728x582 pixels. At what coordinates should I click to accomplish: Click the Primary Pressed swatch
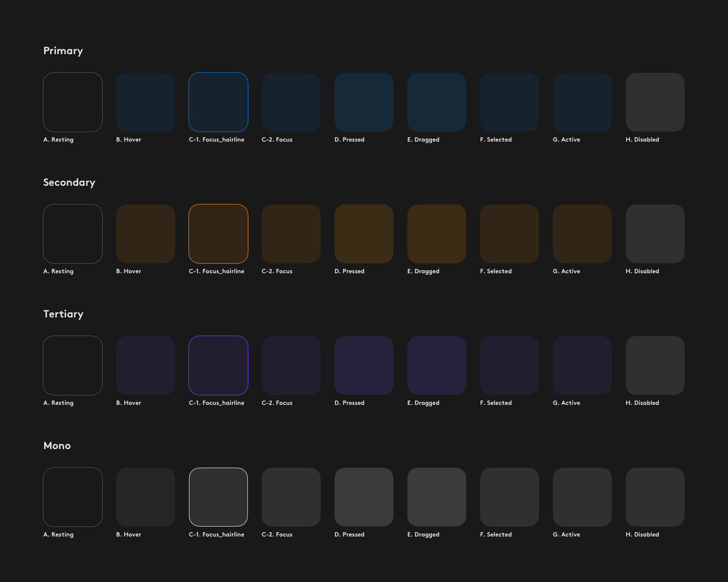pos(364,102)
